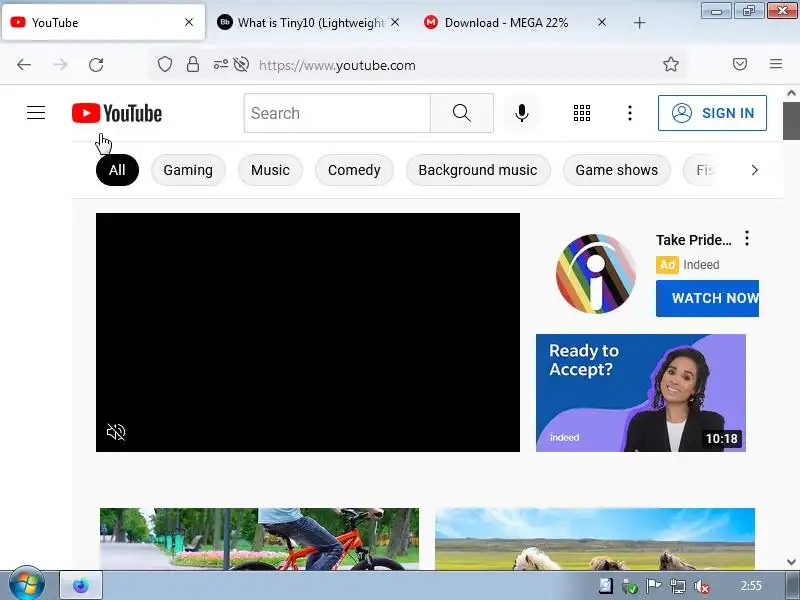Click the WATCH NOW button
The height and width of the screenshot is (600, 800).
click(707, 298)
